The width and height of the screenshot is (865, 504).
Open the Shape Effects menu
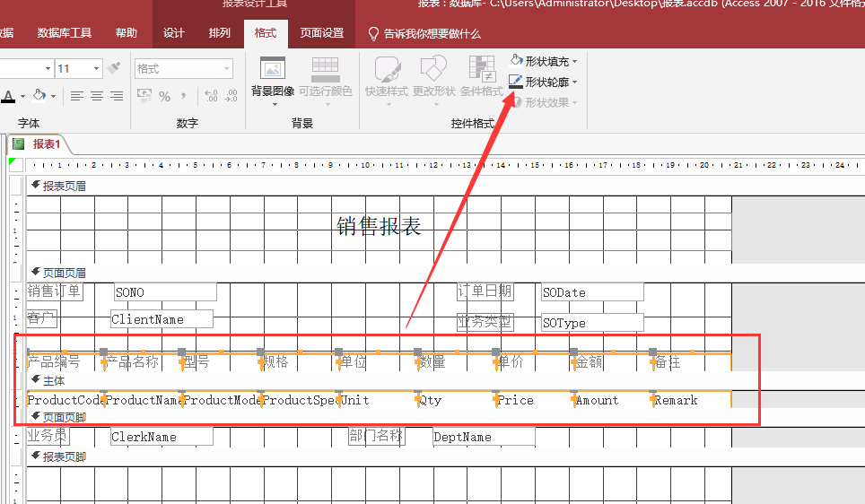(544, 102)
